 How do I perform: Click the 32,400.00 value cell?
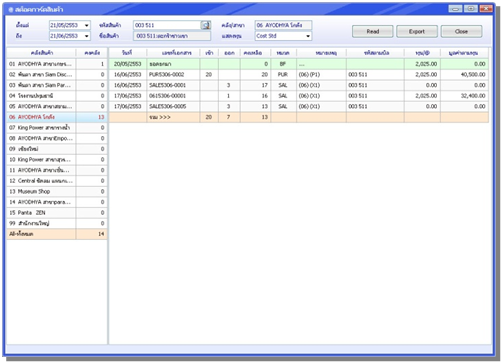click(464, 96)
